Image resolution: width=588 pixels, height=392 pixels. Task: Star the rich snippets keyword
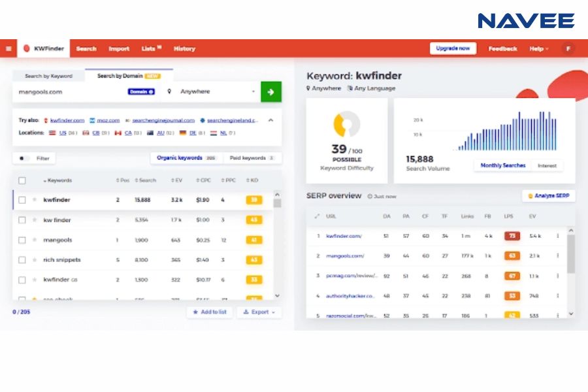[35, 259]
